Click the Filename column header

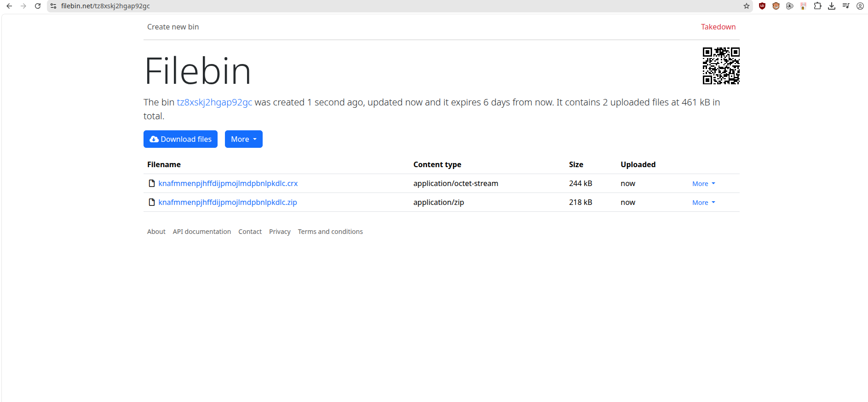point(164,164)
